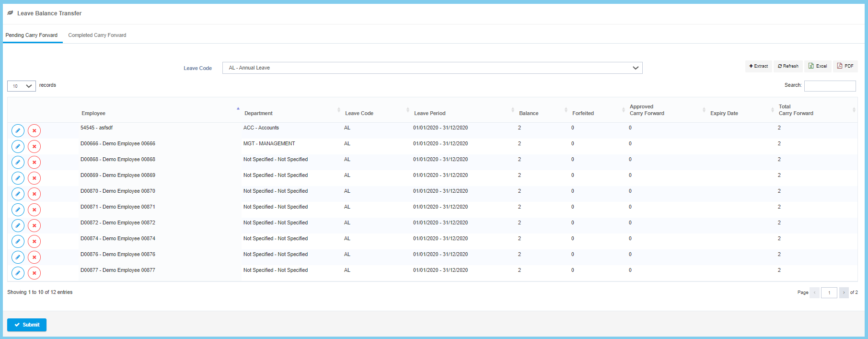The width and height of the screenshot is (868, 339).
Task: Edit the Demo Employee 00872 record
Action: pos(18,225)
